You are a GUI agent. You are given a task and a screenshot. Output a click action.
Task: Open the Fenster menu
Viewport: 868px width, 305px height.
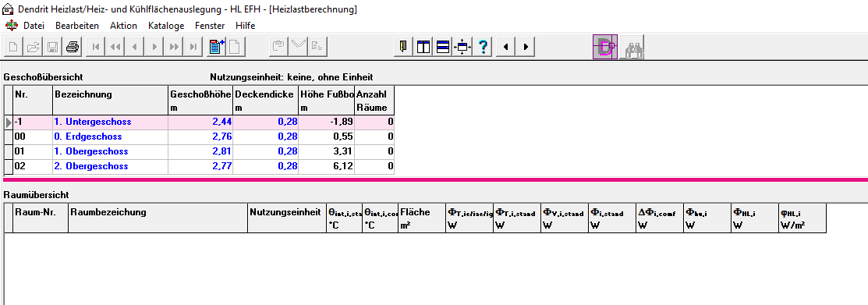(x=210, y=26)
